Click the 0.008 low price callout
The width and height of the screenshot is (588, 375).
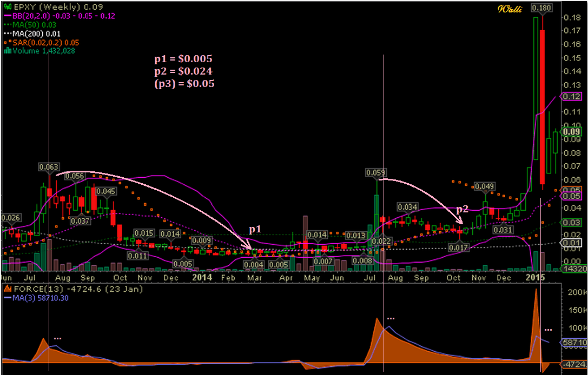[x=362, y=260]
